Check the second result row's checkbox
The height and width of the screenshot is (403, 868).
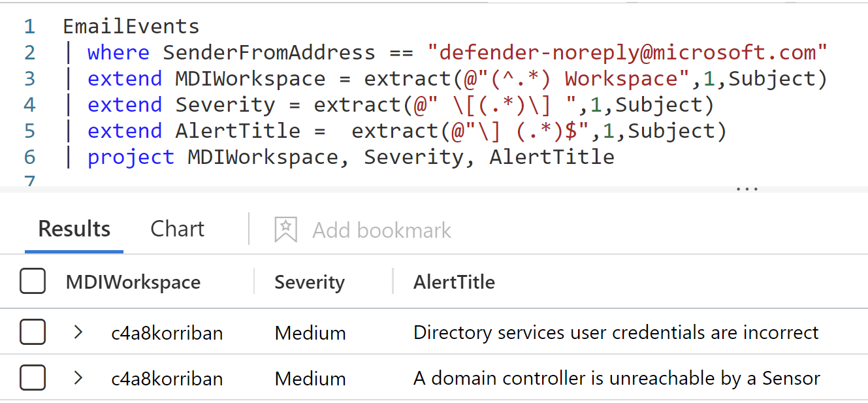[32, 378]
